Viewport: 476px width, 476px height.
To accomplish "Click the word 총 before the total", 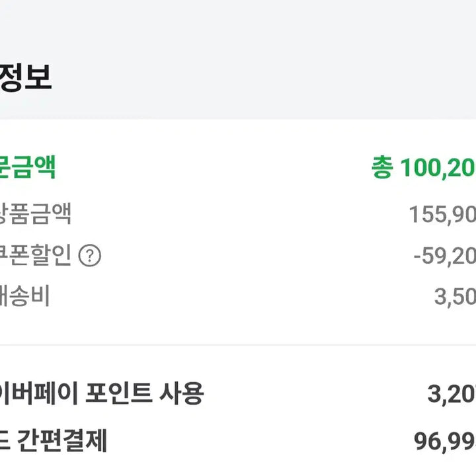I will [382, 168].
